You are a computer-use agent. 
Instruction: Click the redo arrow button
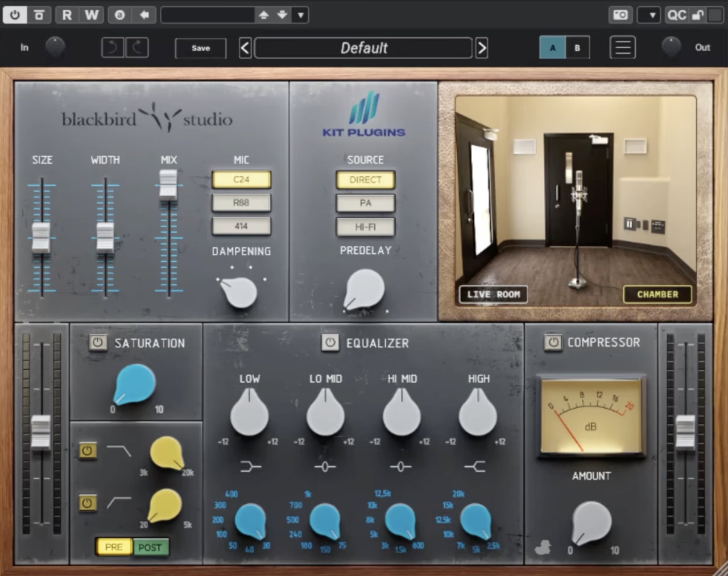point(137,48)
